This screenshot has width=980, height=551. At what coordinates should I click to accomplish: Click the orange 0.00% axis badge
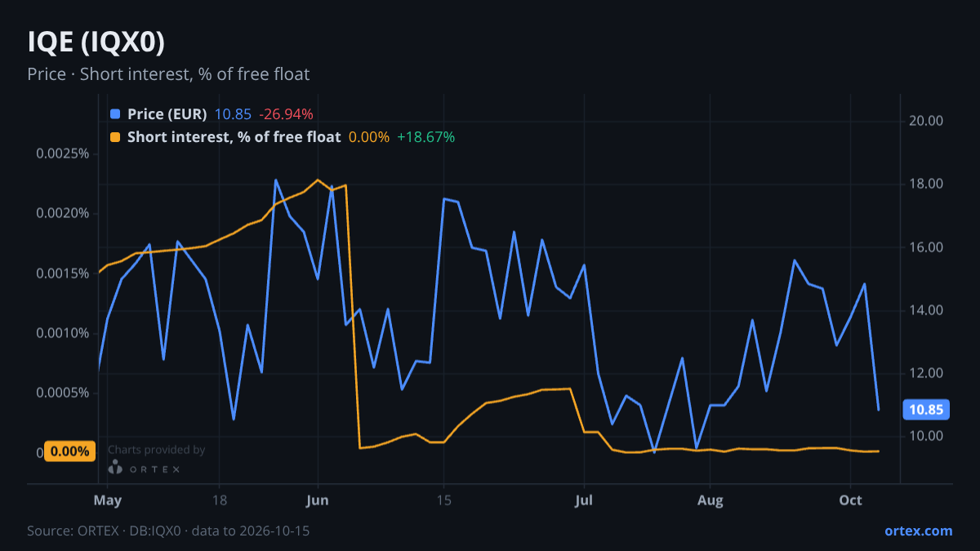click(69, 451)
